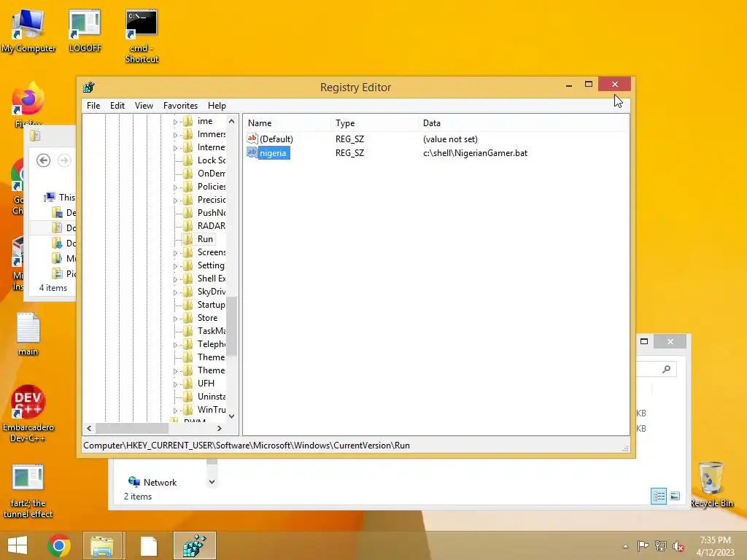This screenshot has height=560, width=747.
Task: Click the Run key folder icon
Action: 189,238
